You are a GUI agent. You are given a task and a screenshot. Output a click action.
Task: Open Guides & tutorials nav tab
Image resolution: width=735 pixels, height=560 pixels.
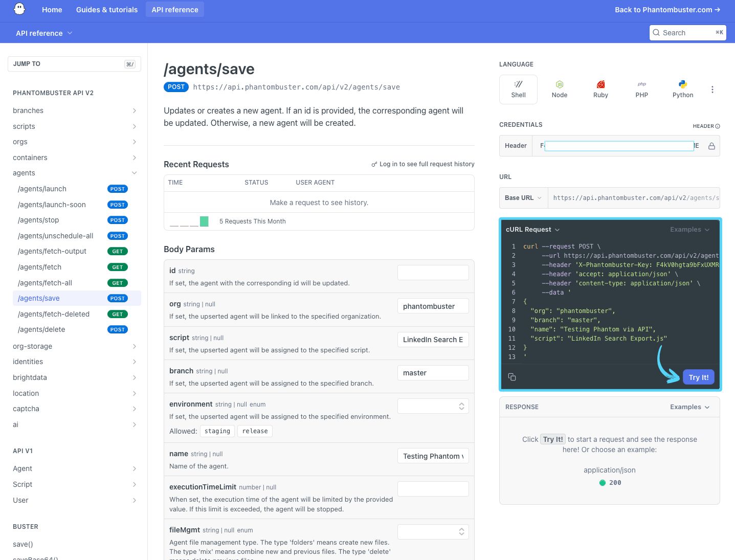coord(107,10)
